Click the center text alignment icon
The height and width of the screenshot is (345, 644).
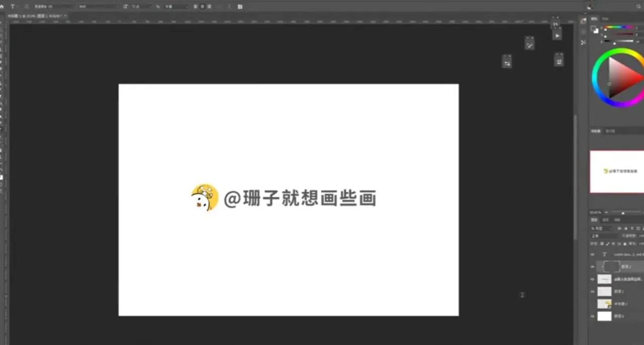pyautogui.click(x=203, y=6)
